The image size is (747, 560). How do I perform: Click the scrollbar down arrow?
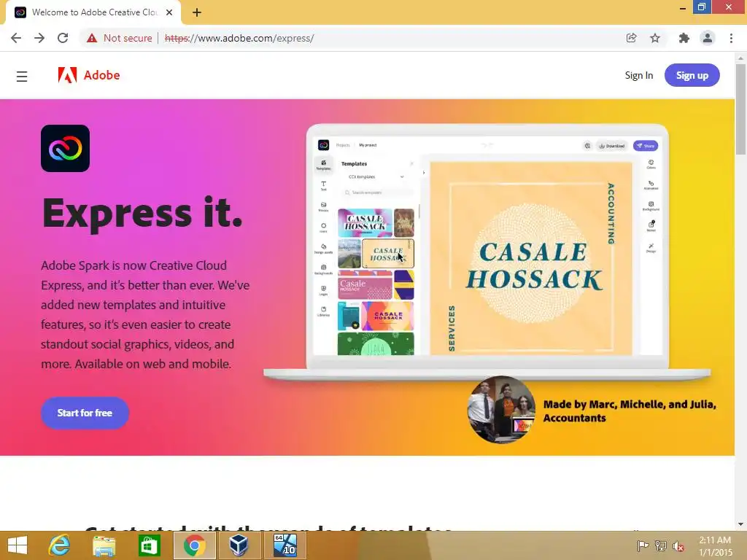pos(740,524)
